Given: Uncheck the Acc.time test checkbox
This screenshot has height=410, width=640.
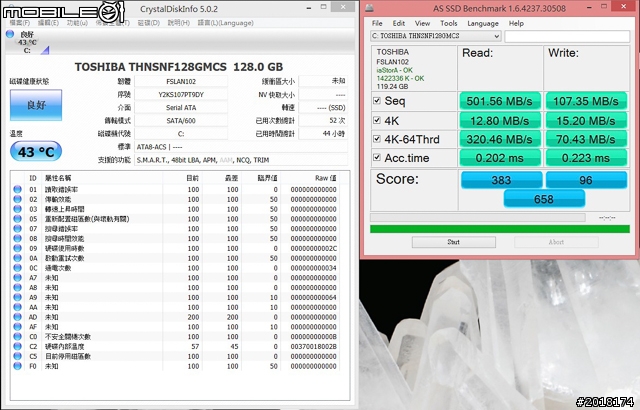Looking at the screenshot, I should [377, 157].
